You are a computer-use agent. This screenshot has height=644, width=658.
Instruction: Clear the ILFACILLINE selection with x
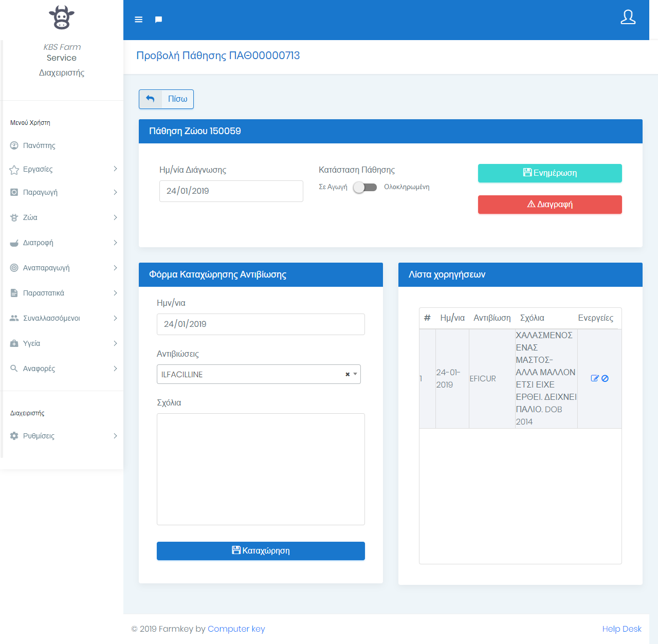click(348, 375)
